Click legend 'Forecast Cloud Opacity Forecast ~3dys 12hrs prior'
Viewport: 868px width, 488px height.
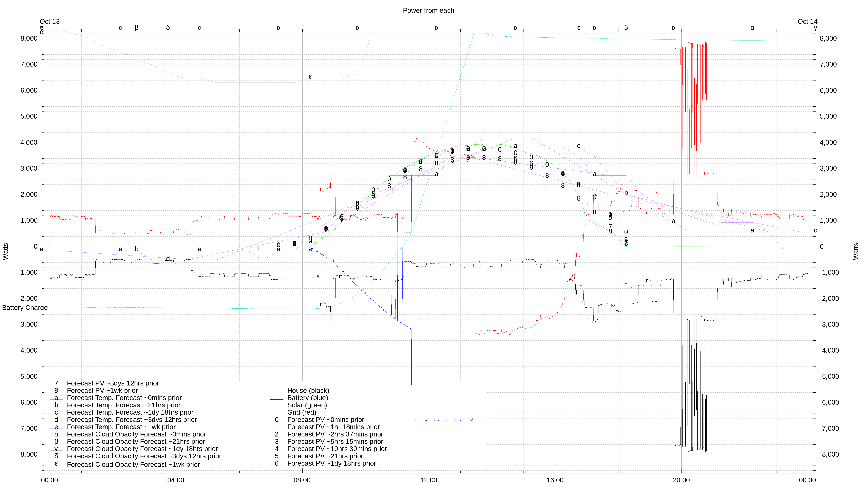click(x=144, y=456)
